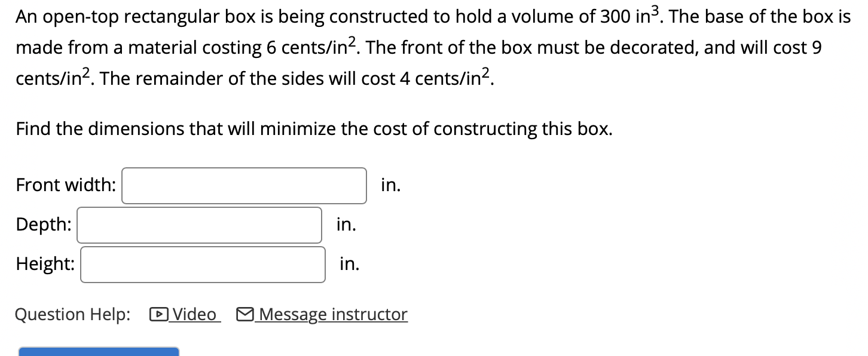This screenshot has width=868, height=356.
Task: Click the Depth input field
Action: pos(199,225)
